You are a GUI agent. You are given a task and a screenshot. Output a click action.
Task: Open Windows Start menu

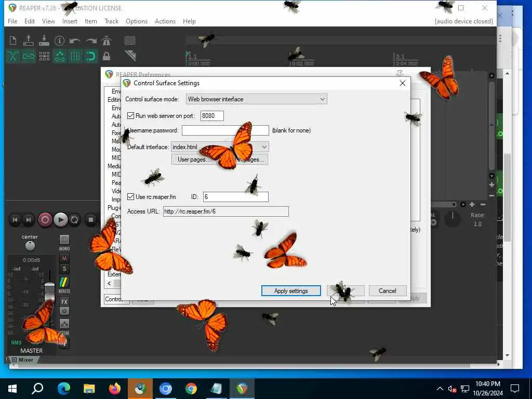12,389
